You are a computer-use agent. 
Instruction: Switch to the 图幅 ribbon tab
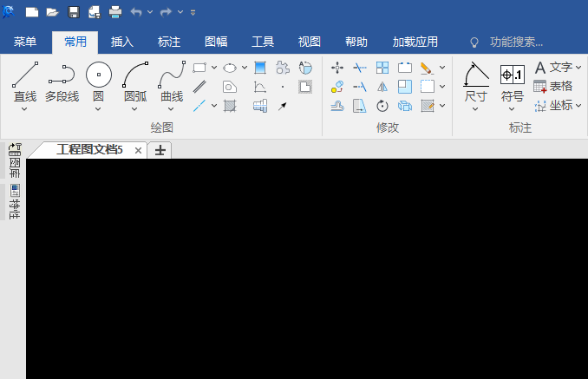pyautogui.click(x=216, y=42)
